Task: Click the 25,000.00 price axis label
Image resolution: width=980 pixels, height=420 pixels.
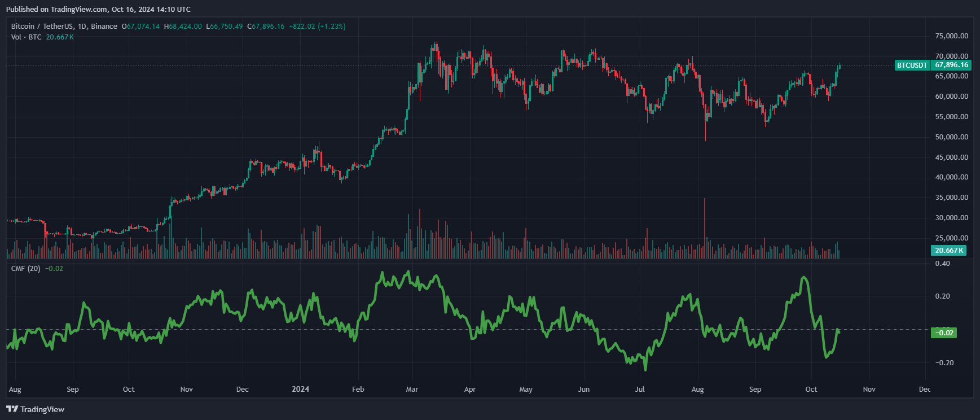Action: (x=952, y=238)
